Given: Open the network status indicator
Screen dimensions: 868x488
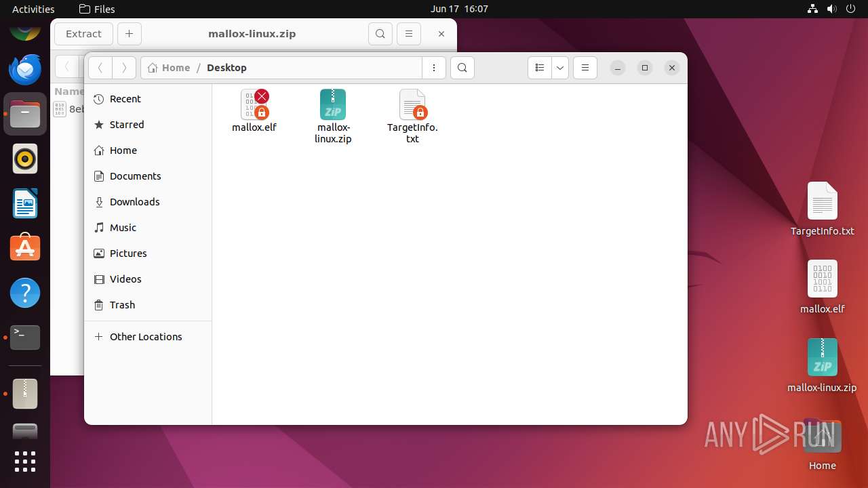Looking at the screenshot, I should pos(813,9).
